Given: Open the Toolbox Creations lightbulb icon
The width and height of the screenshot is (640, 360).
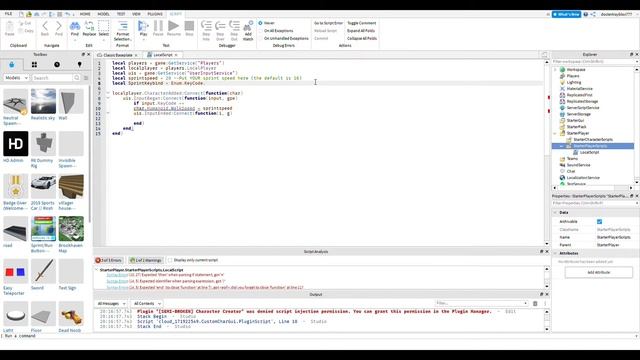Looking at the screenshot, I should (80, 64).
